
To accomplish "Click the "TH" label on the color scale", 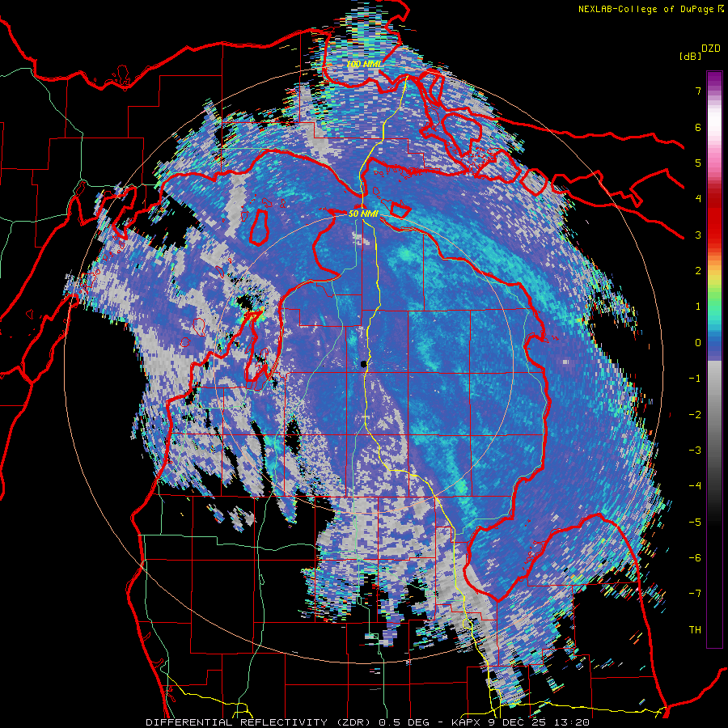I will [x=695, y=629].
